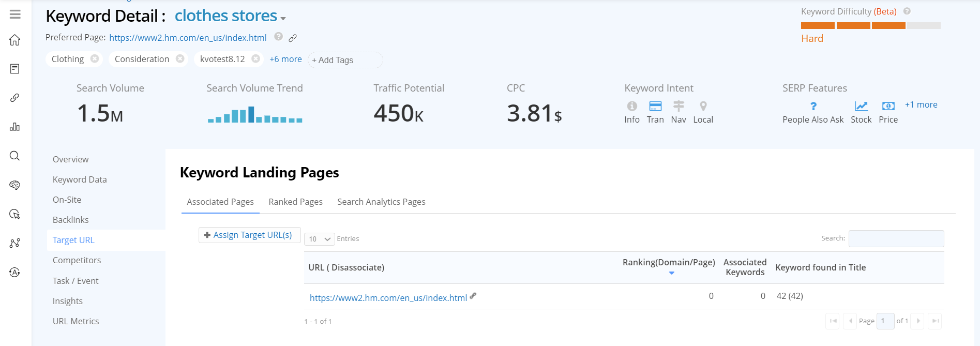Click the home icon in sidebar

15,40
